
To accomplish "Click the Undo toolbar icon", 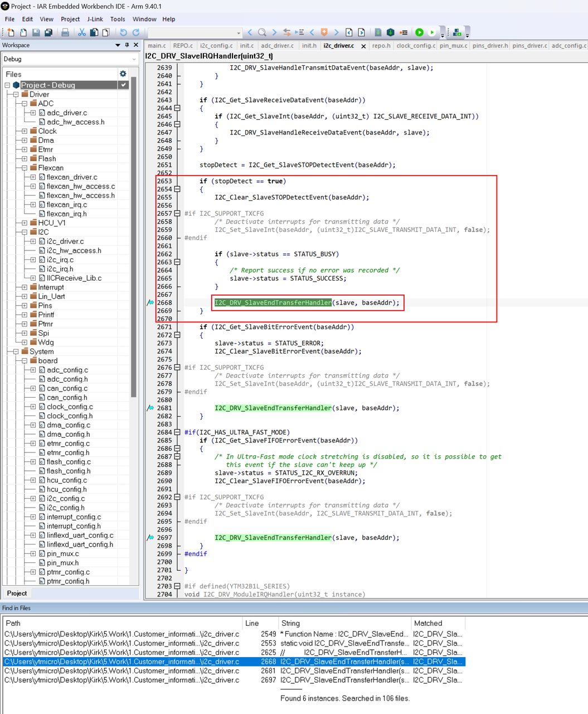I will pos(124,33).
